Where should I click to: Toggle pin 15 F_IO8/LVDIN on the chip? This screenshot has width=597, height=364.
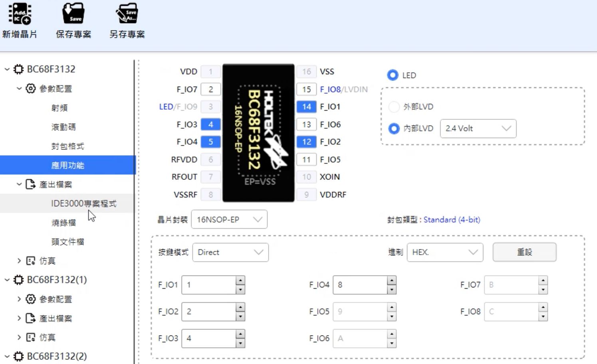(306, 89)
